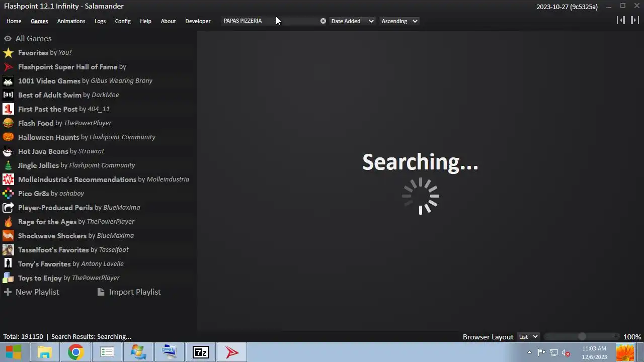
Task: Show hidden system tray icons
Action: [x=529, y=352]
